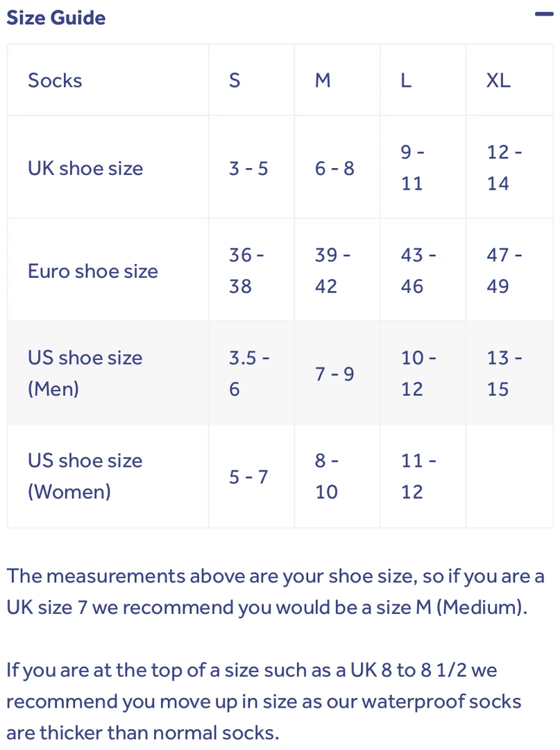The width and height of the screenshot is (560, 750).
Task: Click the paragraph about moving up in size
Action: (264, 701)
